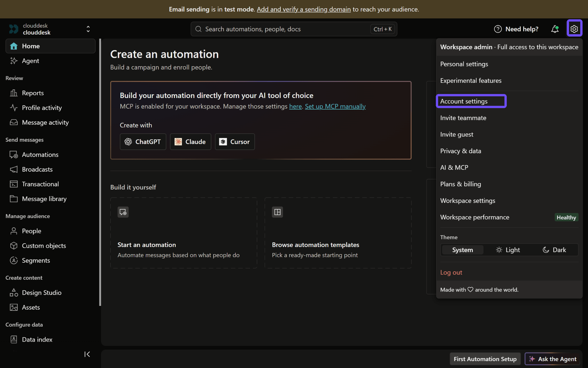Viewport: 588px width, 368px height.
Task: Click Add and verify a sending domain link
Action: [304, 9]
